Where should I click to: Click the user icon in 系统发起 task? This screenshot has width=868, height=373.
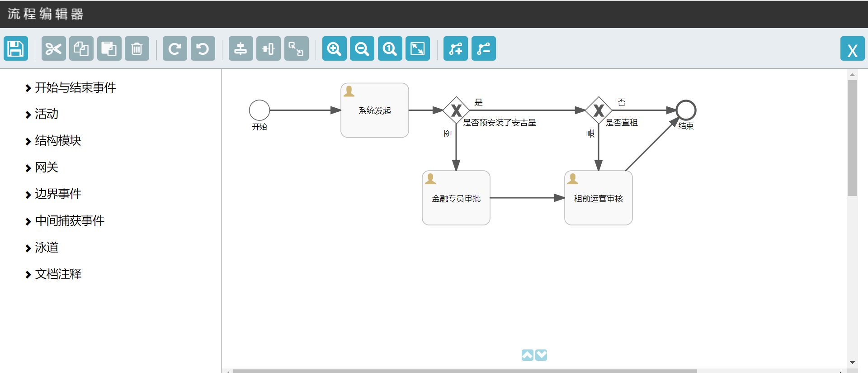click(349, 91)
